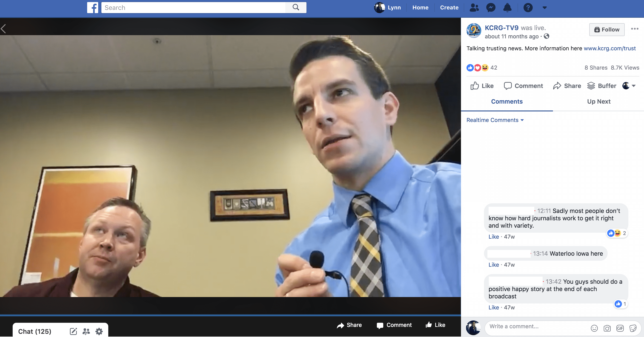
Task: Click the 8.7K Views count
Action: pyautogui.click(x=625, y=68)
